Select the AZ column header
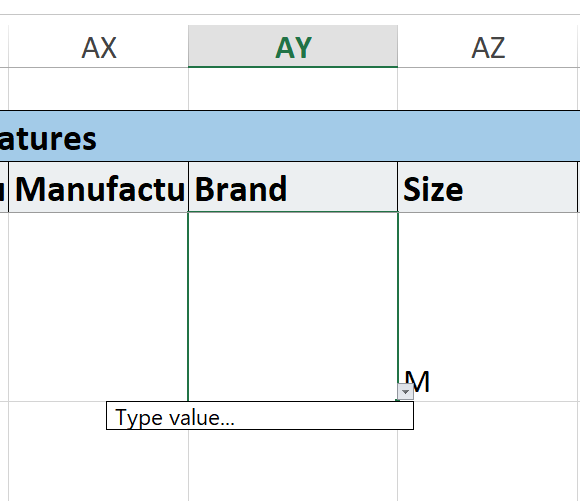This screenshot has width=580, height=501. pyautogui.click(x=488, y=47)
